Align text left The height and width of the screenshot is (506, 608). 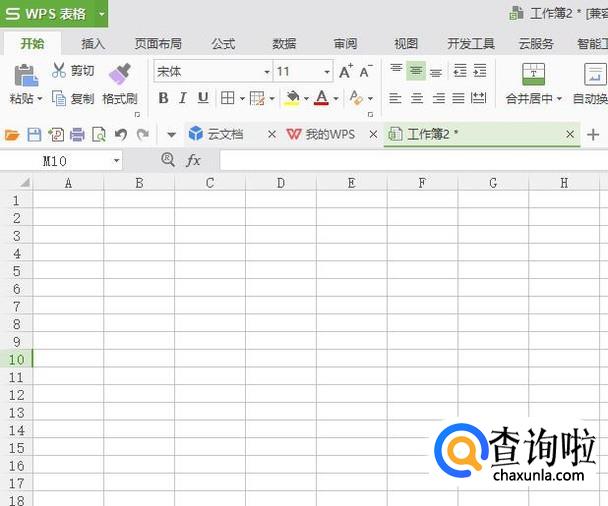pyautogui.click(x=395, y=98)
